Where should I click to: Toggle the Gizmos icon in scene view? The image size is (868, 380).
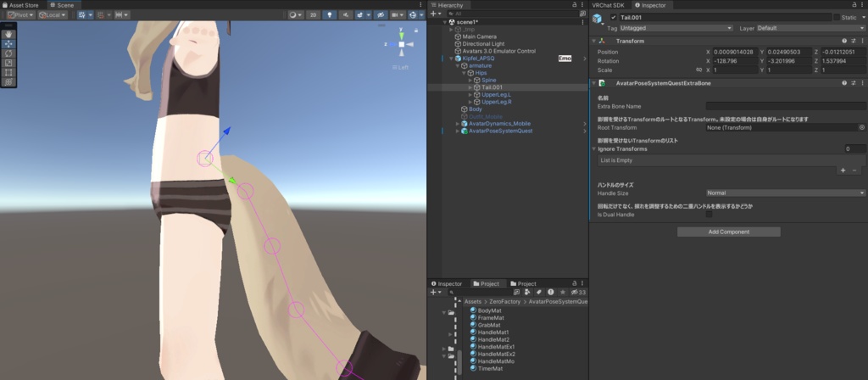point(413,15)
